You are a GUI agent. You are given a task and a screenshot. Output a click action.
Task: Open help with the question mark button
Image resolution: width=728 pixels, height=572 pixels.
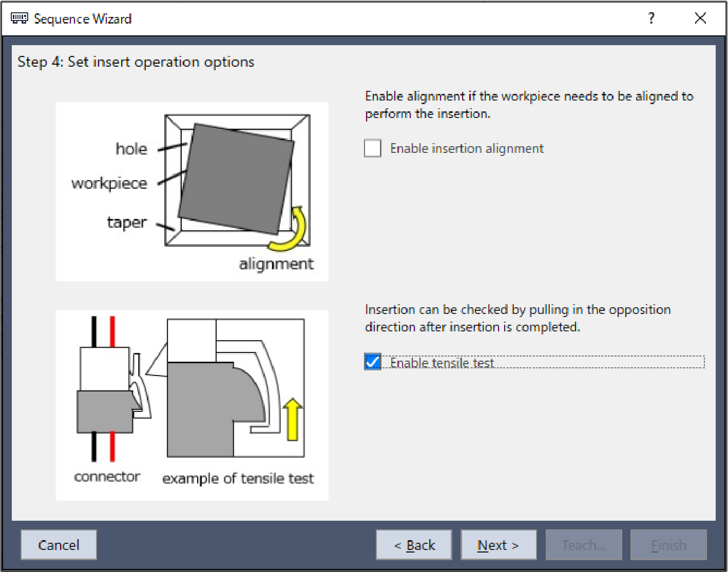click(x=651, y=19)
